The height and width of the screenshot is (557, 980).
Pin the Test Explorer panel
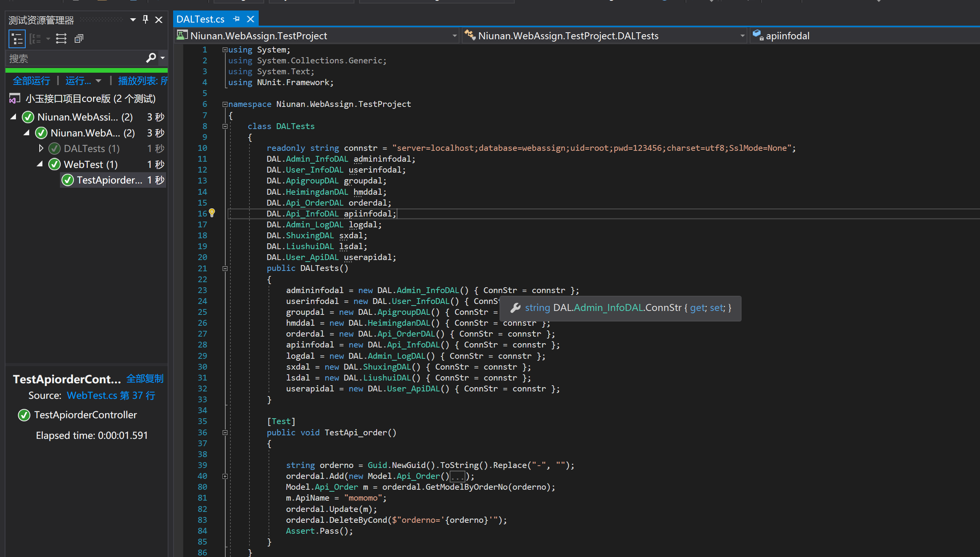(x=146, y=19)
